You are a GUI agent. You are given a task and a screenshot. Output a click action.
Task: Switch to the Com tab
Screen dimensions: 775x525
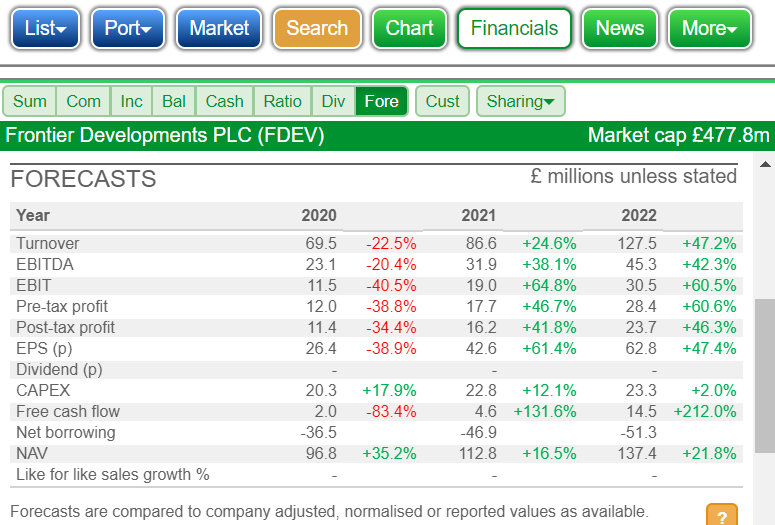[x=84, y=101]
